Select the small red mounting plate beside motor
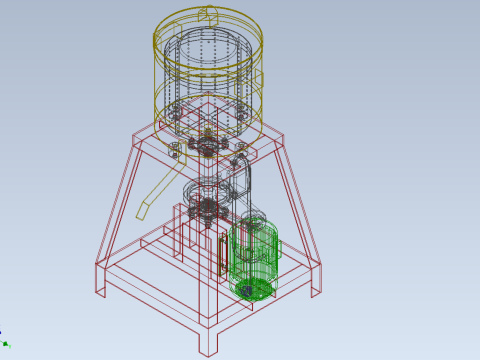480x360 pixels. point(223,255)
